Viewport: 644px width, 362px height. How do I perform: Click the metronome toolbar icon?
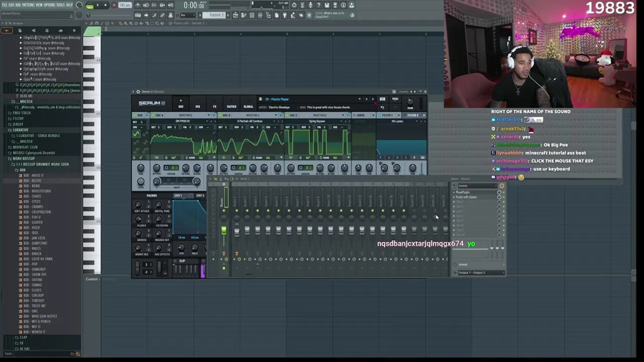tap(138, 6)
